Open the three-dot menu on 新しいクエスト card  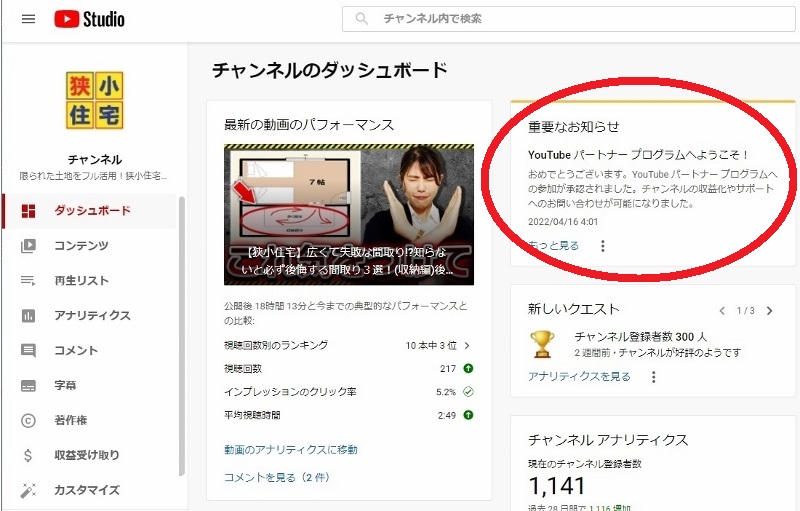pyautogui.click(x=654, y=377)
